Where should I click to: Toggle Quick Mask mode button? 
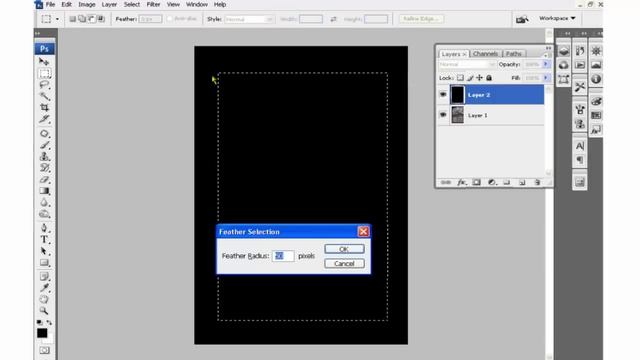coord(44,350)
